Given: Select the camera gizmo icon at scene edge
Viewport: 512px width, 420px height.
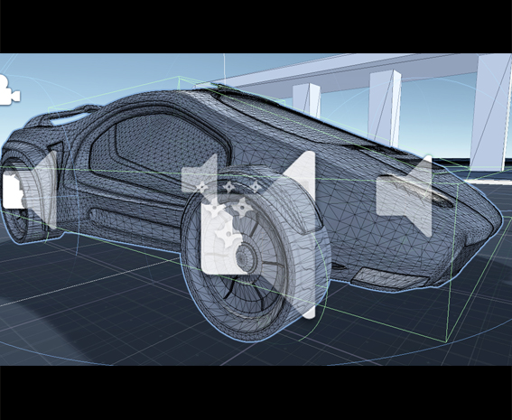Looking at the screenshot, I should tap(9, 90).
